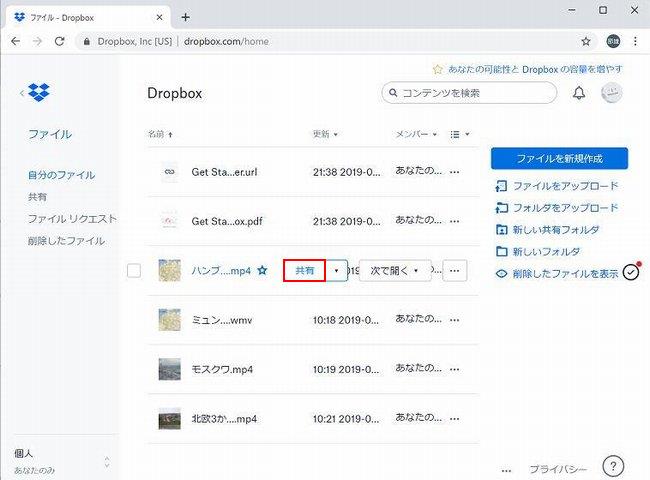Viewport: 650px width, 480px height.
Task: Go to 自分のファイル in sidebar
Action: (x=61, y=175)
